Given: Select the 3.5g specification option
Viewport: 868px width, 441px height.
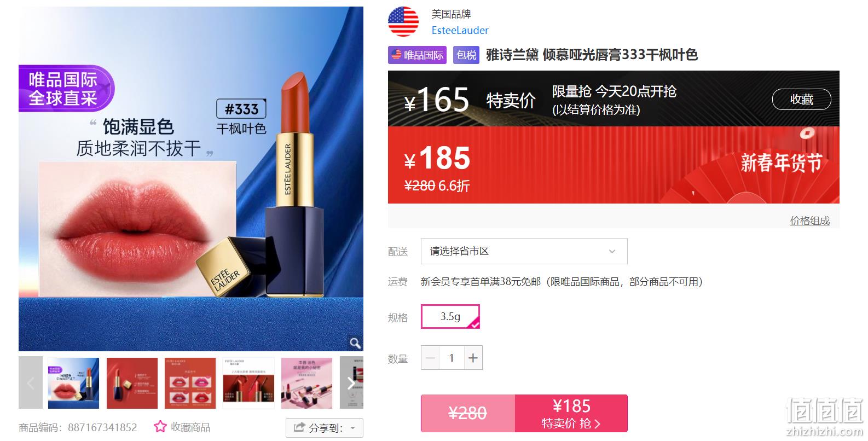Looking at the screenshot, I should [x=450, y=317].
